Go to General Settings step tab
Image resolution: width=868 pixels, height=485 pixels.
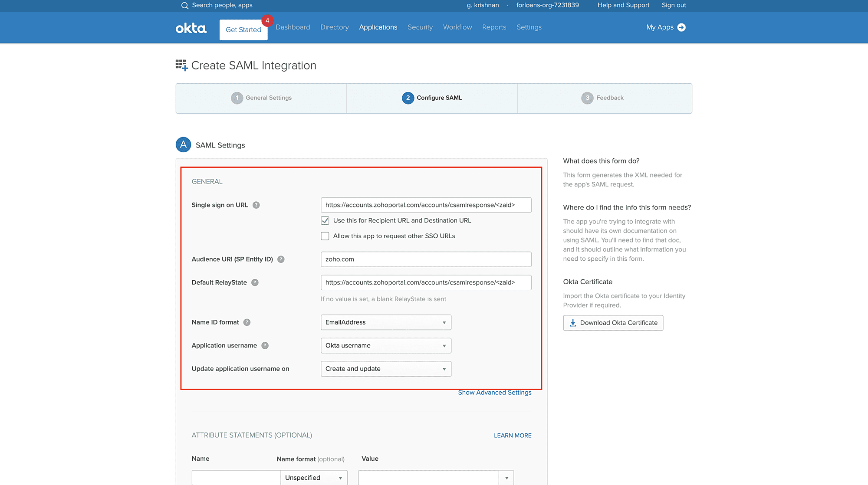click(x=261, y=98)
